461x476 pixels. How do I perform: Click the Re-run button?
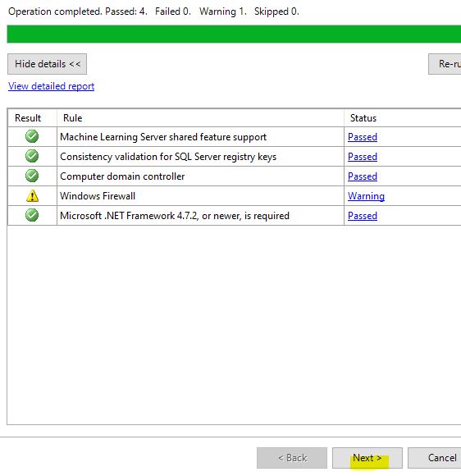[445, 64]
